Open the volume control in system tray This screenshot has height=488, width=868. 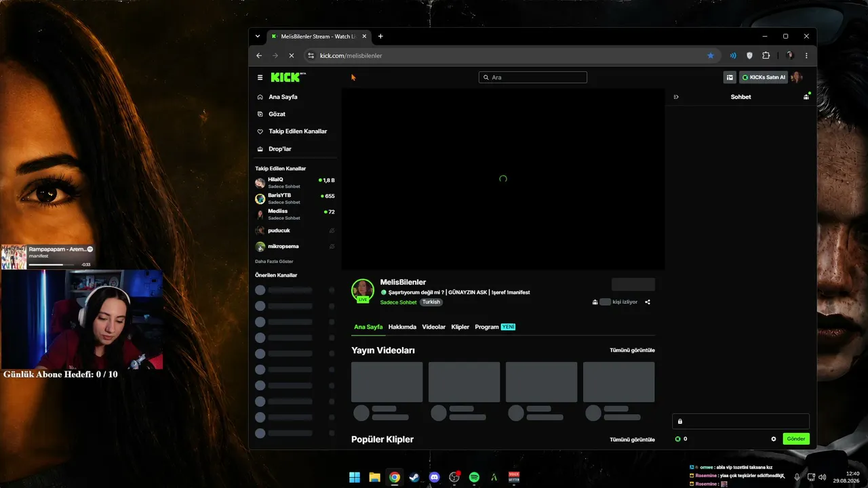822,477
